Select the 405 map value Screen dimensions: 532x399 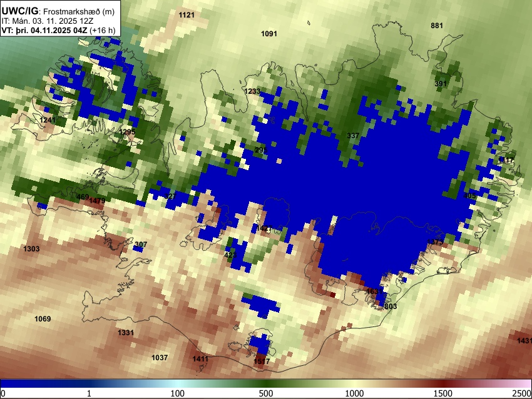point(469,196)
